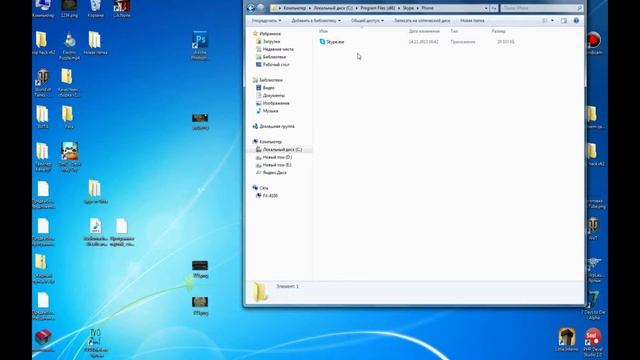Open Видео library in the sidebar
Screen dimensions: 640x360
point(268,88)
